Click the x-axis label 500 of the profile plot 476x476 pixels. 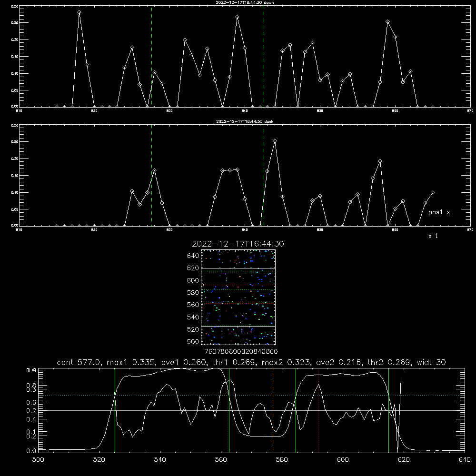[x=38, y=460]
